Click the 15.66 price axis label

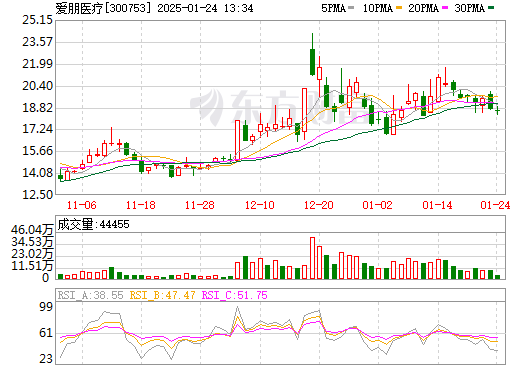coord(37,151)
